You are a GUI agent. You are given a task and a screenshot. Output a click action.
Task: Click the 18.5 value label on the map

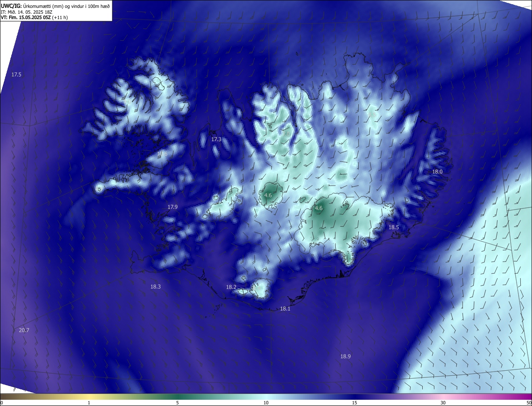pos(394,227)
